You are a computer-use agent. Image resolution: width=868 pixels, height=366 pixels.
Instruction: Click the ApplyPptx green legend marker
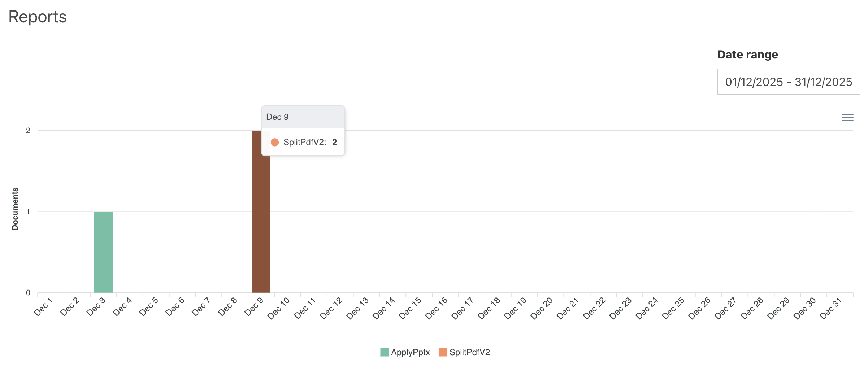tap(384, 352)
